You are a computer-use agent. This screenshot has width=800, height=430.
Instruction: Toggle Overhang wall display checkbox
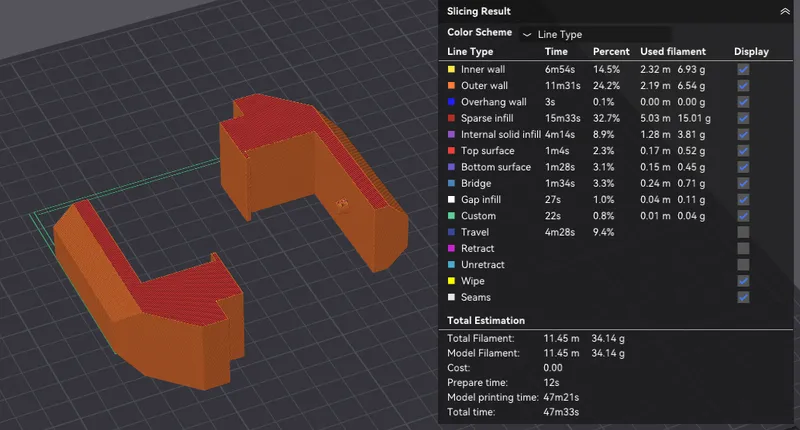(743, 102)
